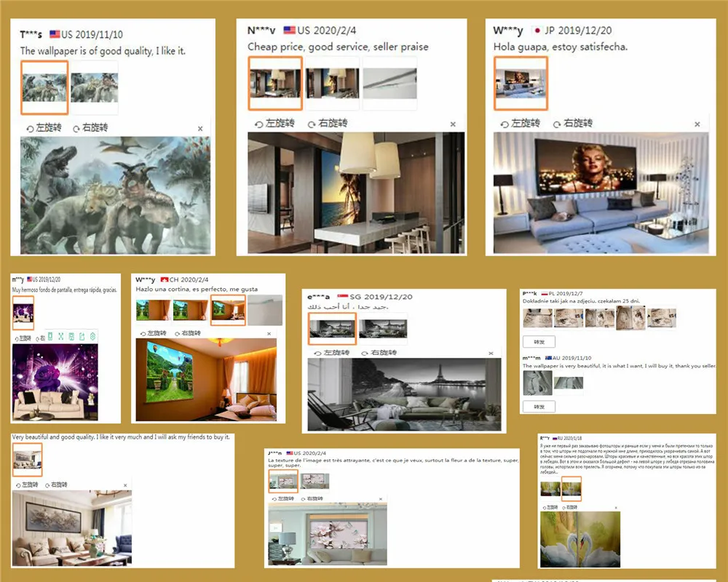Image resolution: width=728 pixels, height=582 pixels.
Task: Select thumbnail under 'Very beautiful and good quality' review
Action: [x=28, y=460]
